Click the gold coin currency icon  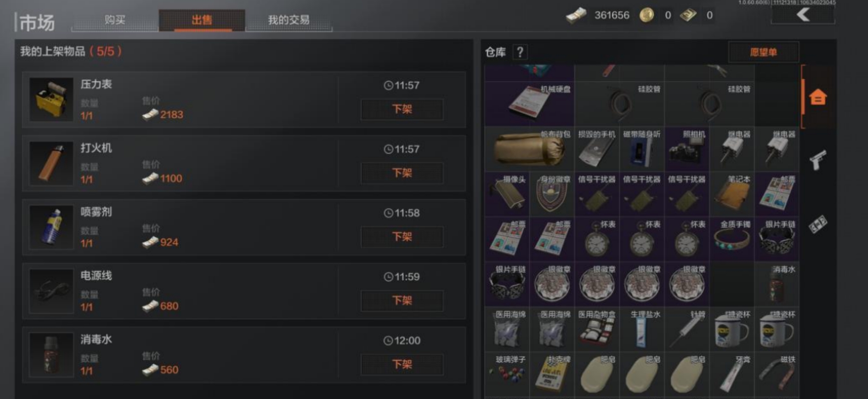coord(647,15)
